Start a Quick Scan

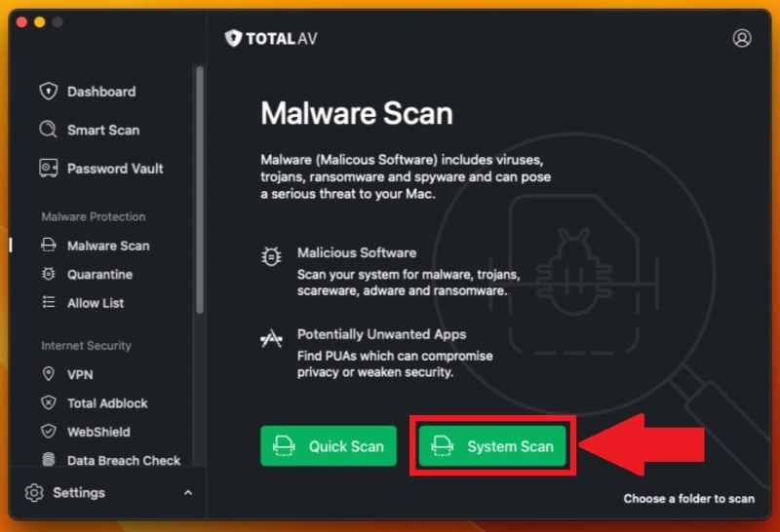[329, 446]
